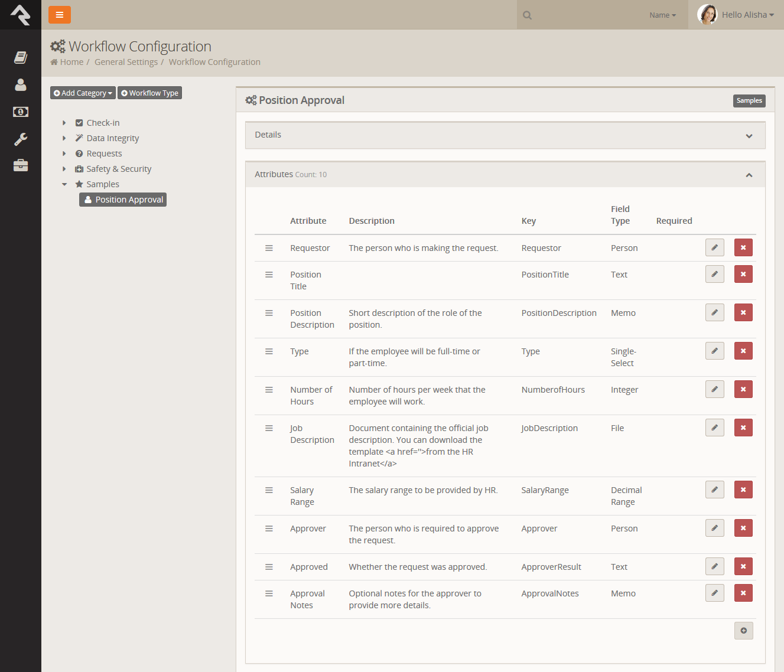This screenshot has width=784, height=672.
Task: Go to General Settings breadcrumb link
Action: tap(126, 62)
